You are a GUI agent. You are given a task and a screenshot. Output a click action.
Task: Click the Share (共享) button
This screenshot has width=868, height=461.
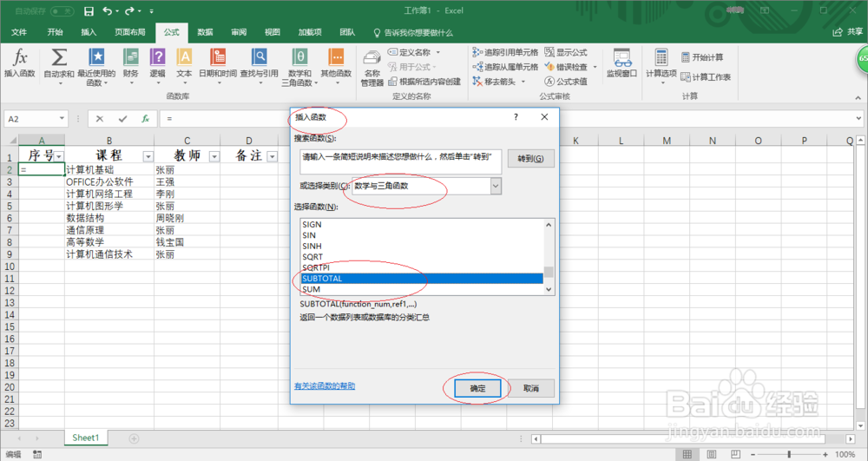point(848,32)
